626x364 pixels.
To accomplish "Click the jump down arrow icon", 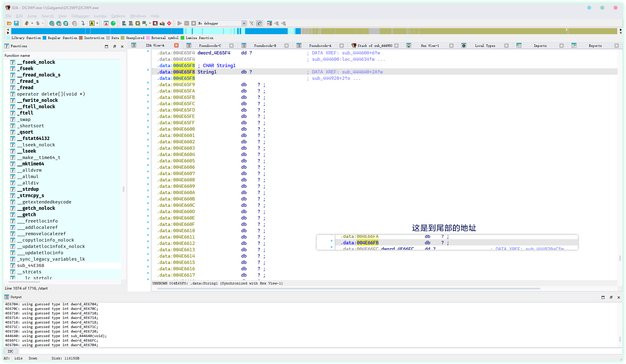I will (x=83, y=23).
